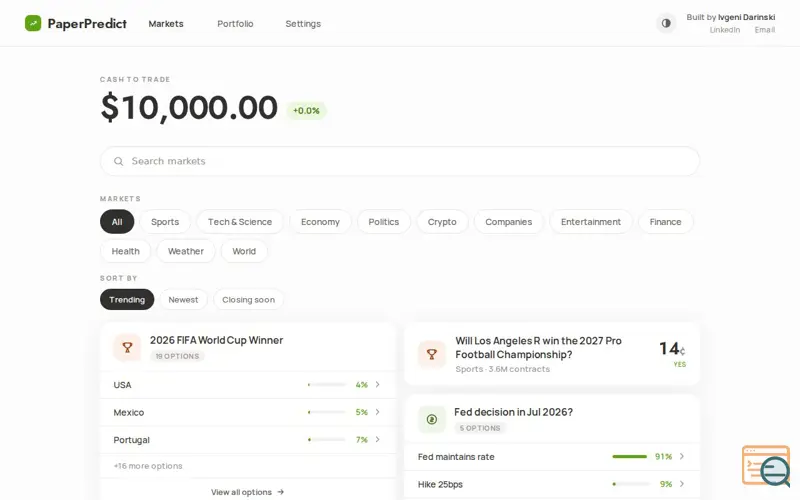Filter markets by Companies
This screenshot has width=800, height=500.
point(509,222)
